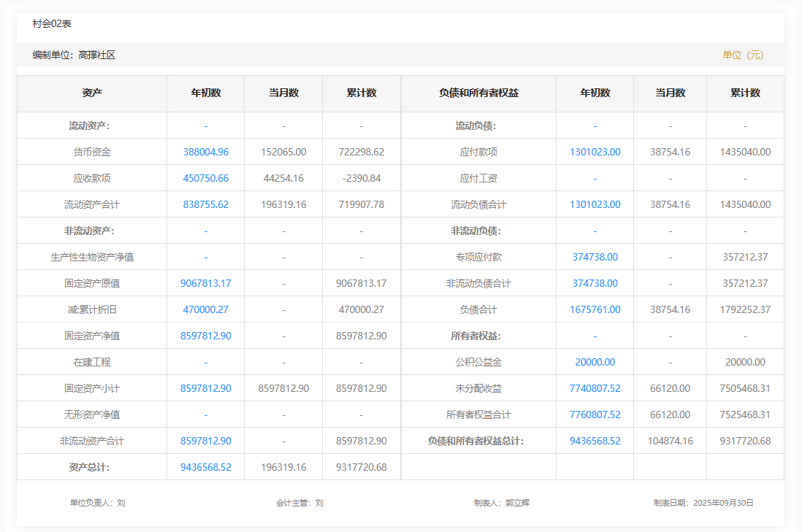This screenshot has height=532, width=802.
Task: Open 所有者权益合计 opening value 7760807.52
Action: pyautogui.click(x=595, y=415)
